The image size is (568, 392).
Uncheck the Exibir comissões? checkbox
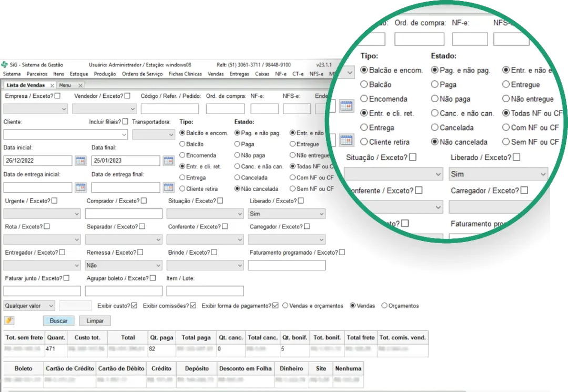(193, 306)
